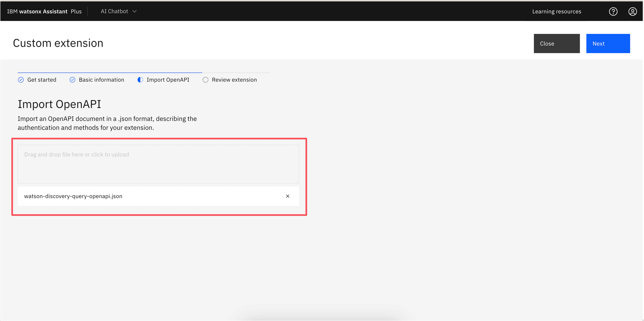This screenshot has width=644, height=321.
Task: Click the Plus plan label
Action: point(76,11)
